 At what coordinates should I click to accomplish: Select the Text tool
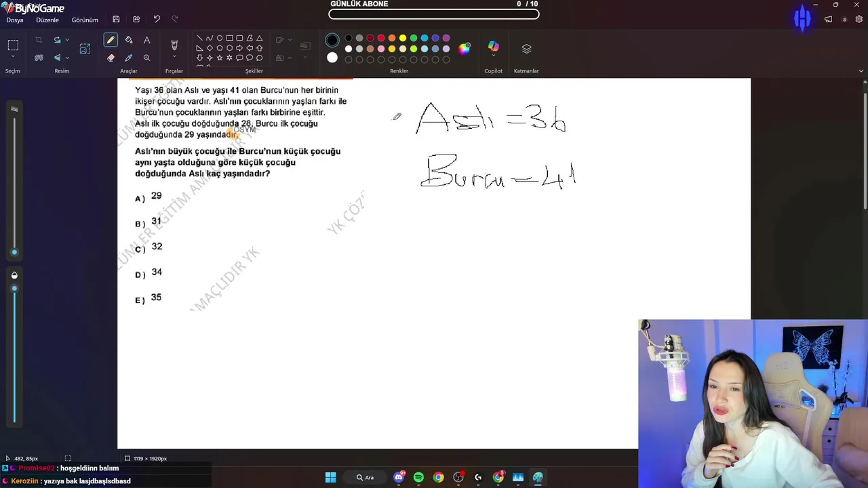tap(146, 40)
